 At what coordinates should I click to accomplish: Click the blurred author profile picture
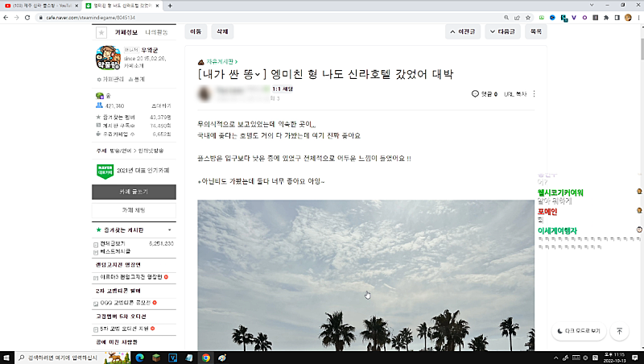coord(204,93)
